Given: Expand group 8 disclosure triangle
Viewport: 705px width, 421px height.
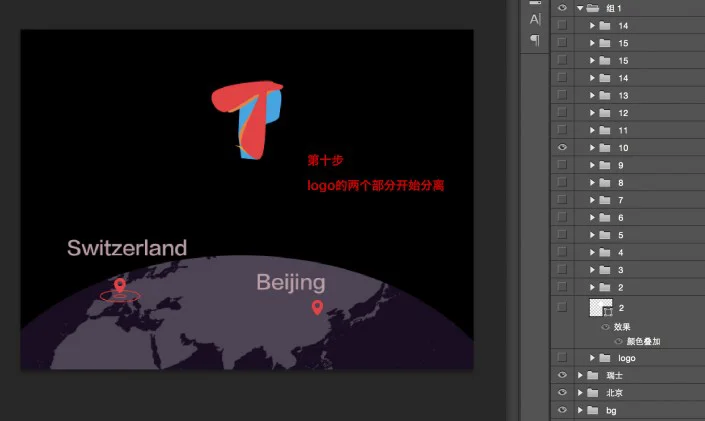Looking at the screenshot, I should pyautogui.click(x=592, y=183).
